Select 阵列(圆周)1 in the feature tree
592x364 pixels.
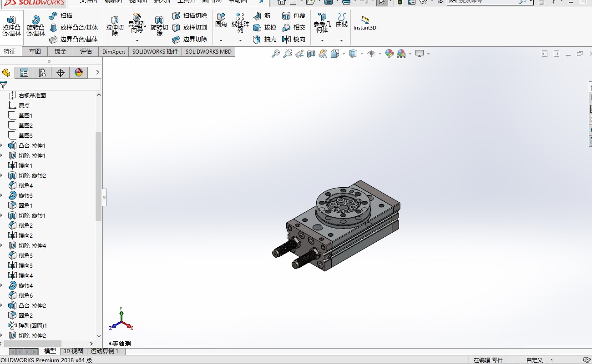coord(33,325)
